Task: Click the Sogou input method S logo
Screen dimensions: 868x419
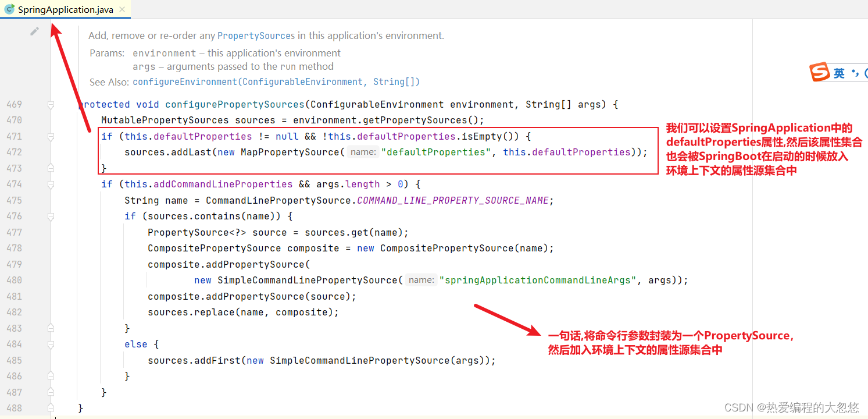Action: pyautogui.click(x=820, y=73)
